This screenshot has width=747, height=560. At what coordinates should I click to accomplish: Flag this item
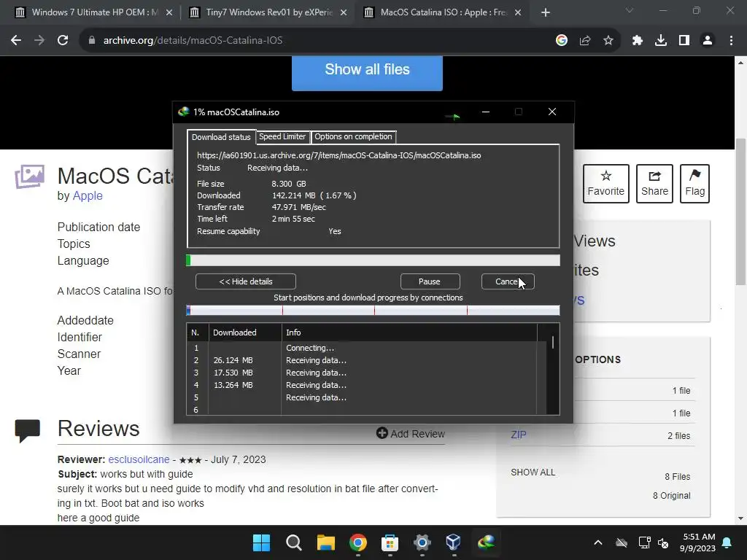point(694,184)
